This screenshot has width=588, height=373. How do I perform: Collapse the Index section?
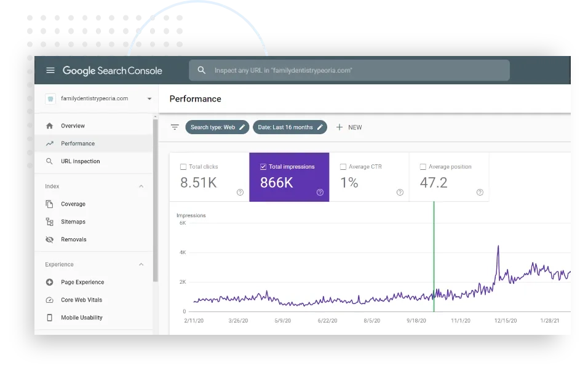coord(141,186)
